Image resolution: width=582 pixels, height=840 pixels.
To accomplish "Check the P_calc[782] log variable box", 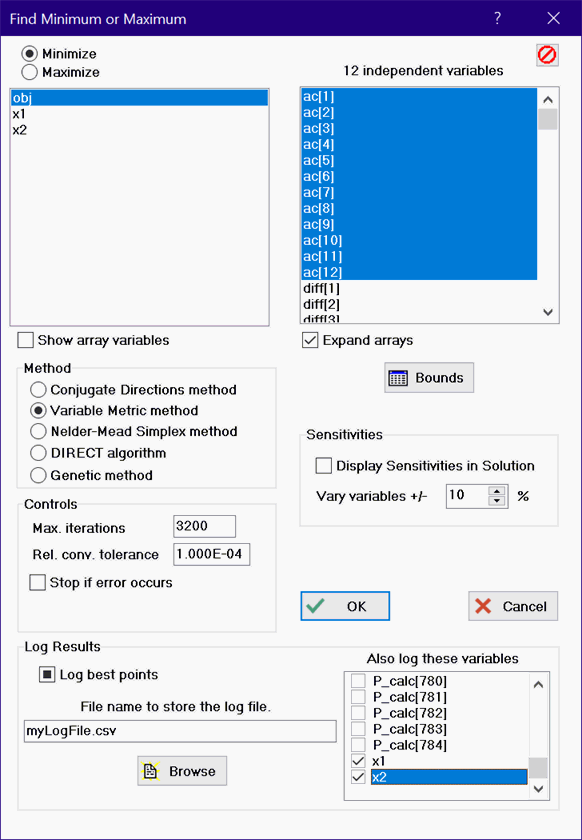I will pos(358,713).
